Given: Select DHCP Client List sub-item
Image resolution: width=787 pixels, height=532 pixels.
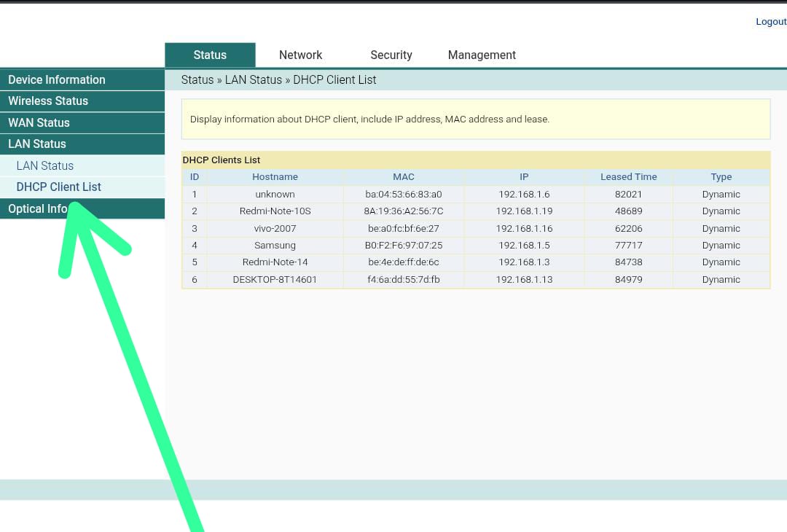Looking at the screenshot, I should click(x=59, y=187).
